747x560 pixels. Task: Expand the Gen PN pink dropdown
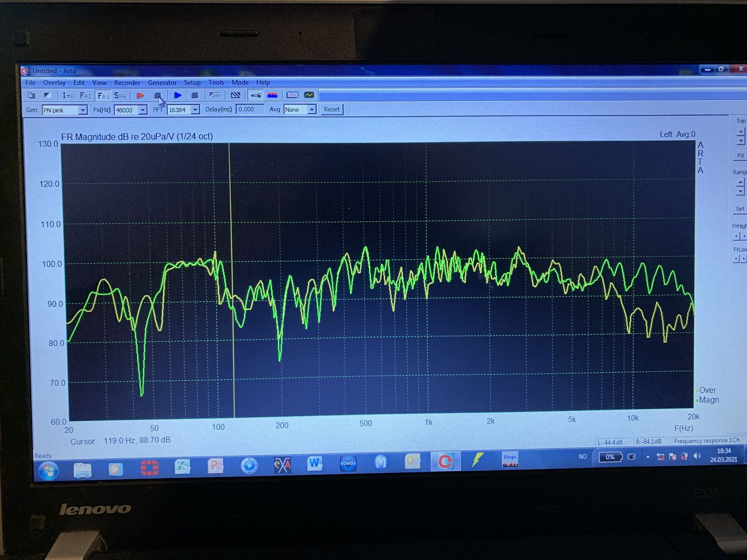point(82,110)
